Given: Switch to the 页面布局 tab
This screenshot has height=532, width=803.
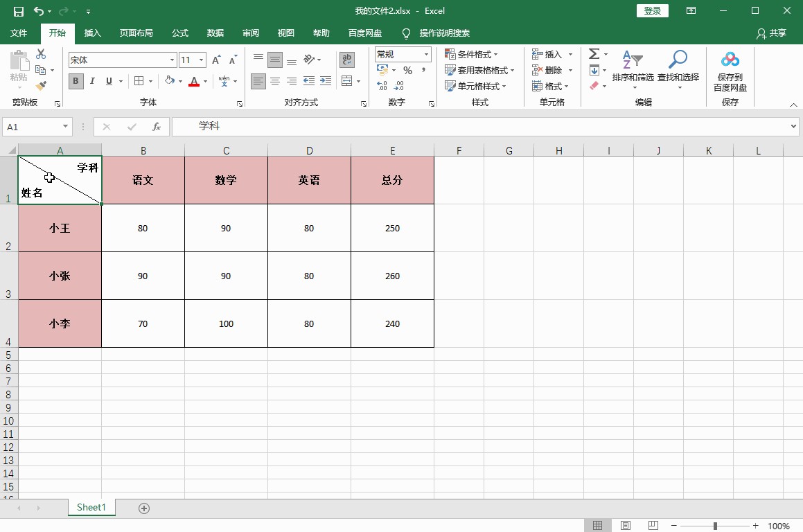Looking at the screenshot, I should tap(136, 33).
